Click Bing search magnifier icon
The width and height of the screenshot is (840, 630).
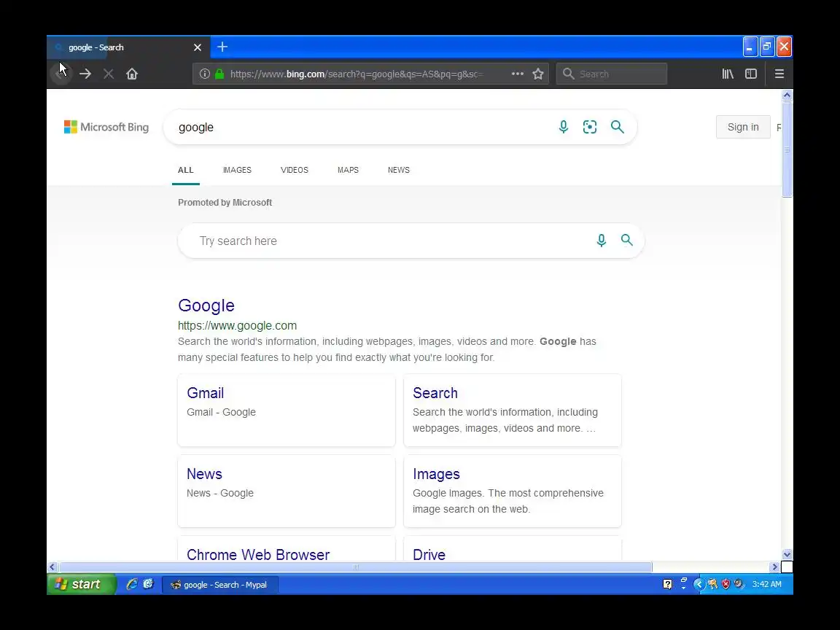tap(617, 127)
